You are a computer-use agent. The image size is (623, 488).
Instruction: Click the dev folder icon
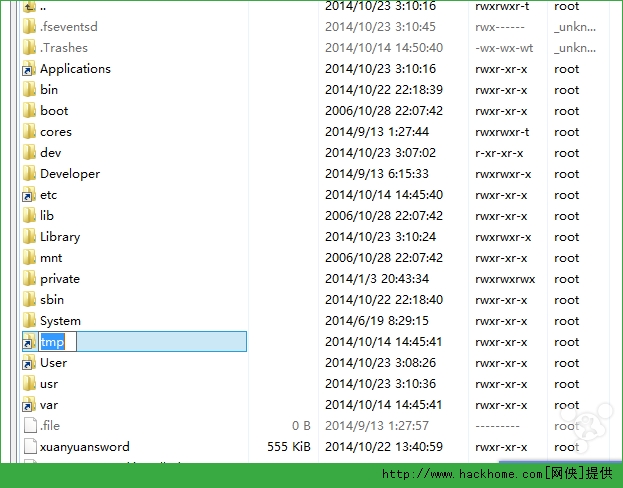point(29,153)
